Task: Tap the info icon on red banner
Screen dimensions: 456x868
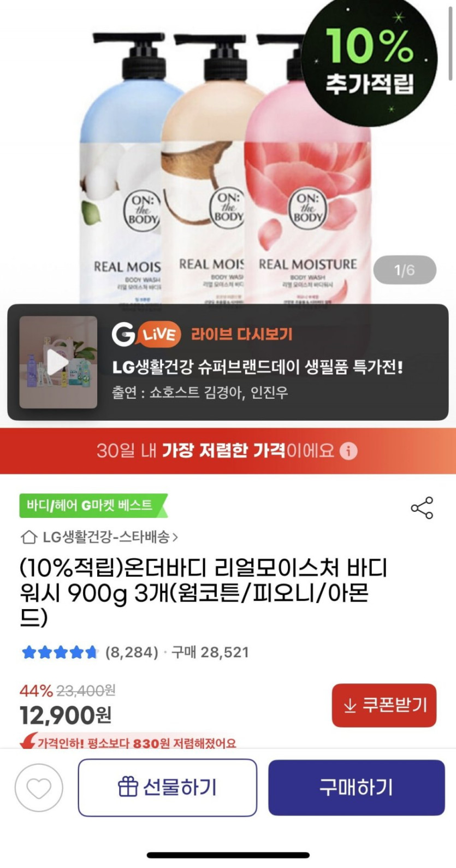Action: pos(348,451)
